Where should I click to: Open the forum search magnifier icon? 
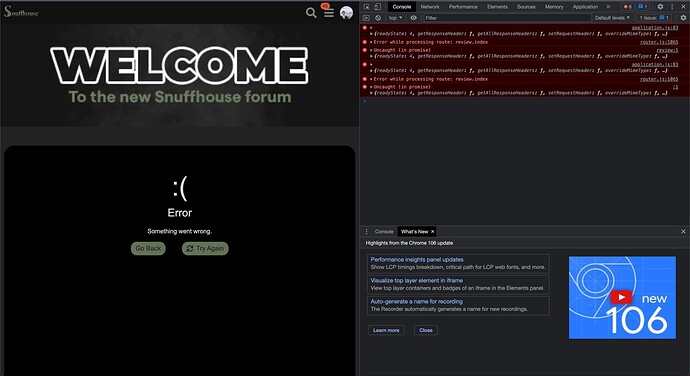tap(311, 13)
